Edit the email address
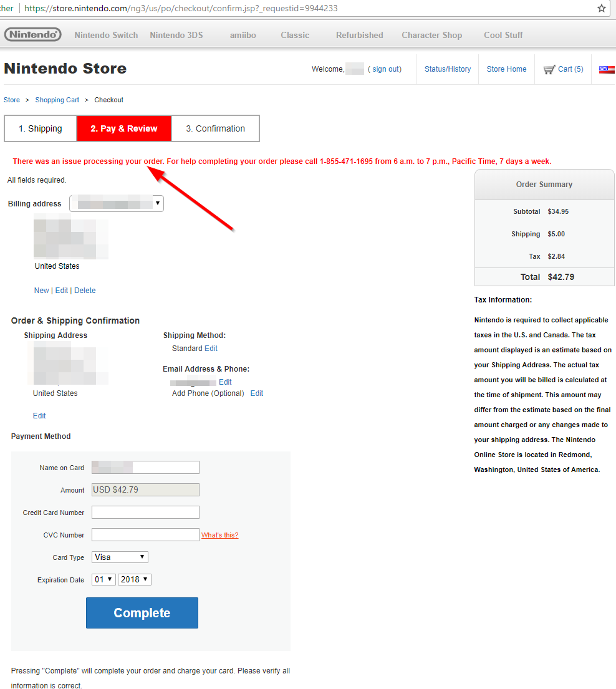 [x=225, y=382]
